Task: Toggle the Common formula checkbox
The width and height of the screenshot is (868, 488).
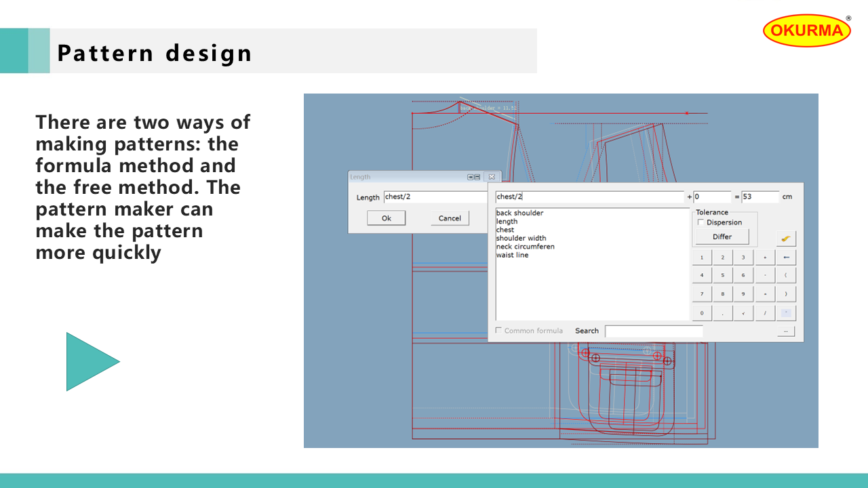Action: (x=499, y=331)
